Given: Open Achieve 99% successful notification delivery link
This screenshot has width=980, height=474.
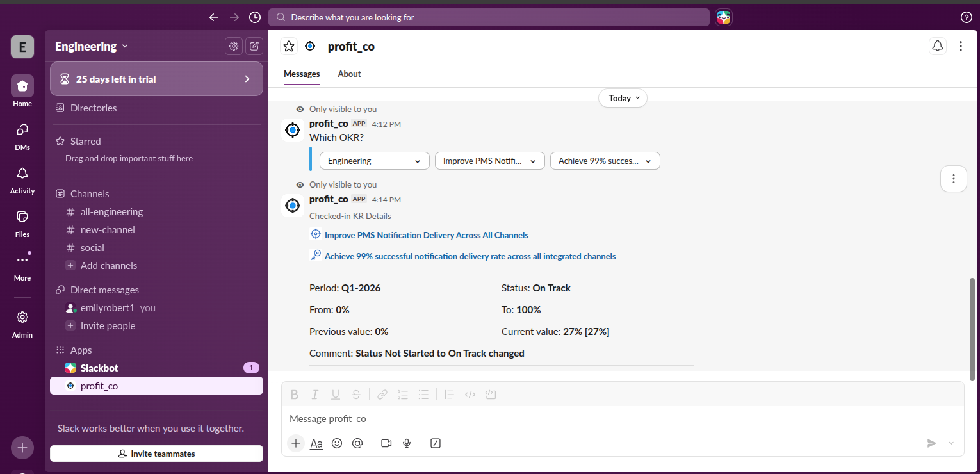Looking at the screenshot, I should coord(470,256).
